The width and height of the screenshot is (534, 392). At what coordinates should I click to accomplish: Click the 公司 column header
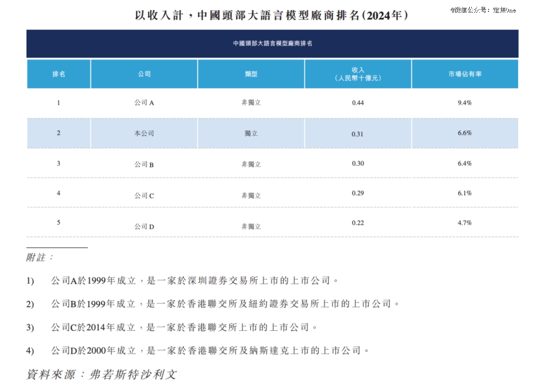[x=144, y=74]
